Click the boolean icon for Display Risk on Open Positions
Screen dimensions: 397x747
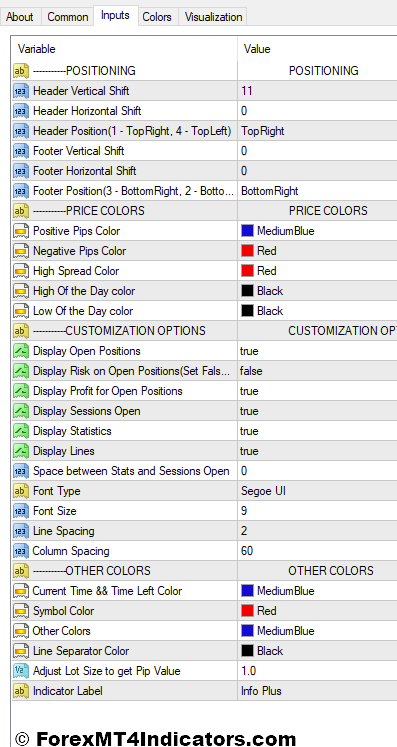point(21,371)
